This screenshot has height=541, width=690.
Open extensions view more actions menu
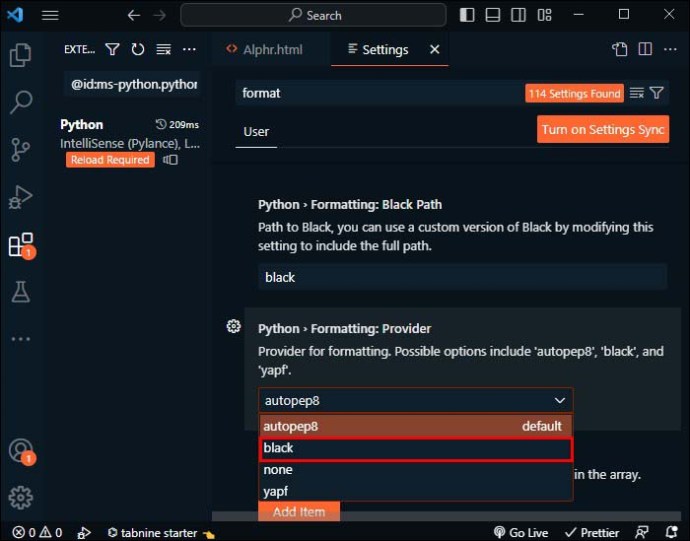click(189, 49)
